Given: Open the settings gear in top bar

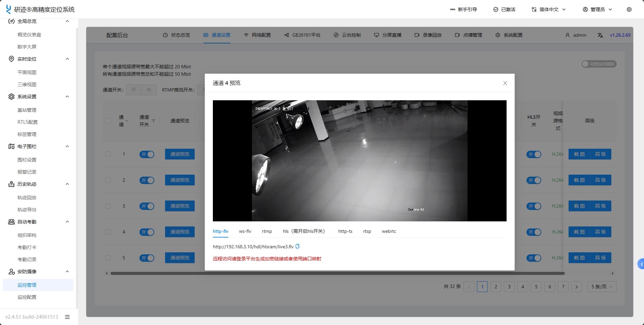Looking at the screenshot, I should [x=629, y=9].
